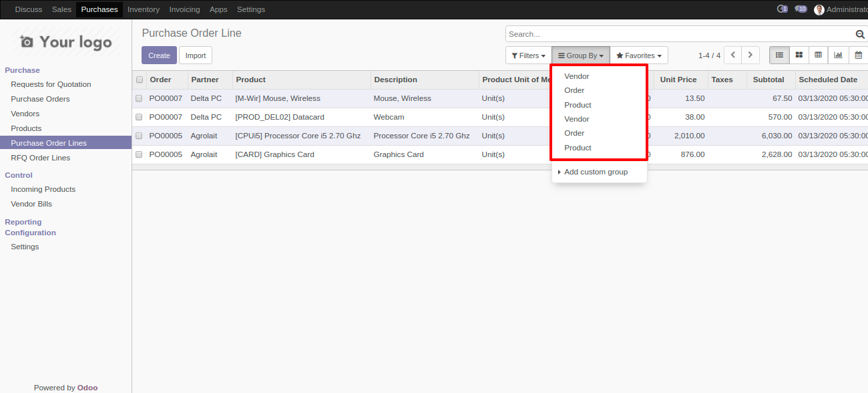Select checkbox for Datacard row
Image resolution: width=868 pixels, height=393 pixels.
pos(139,117)
